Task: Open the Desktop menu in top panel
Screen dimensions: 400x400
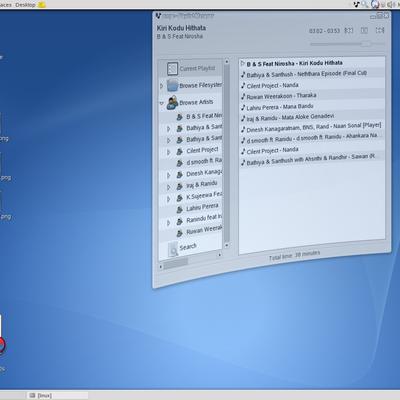Action: [x=25, y=4]
